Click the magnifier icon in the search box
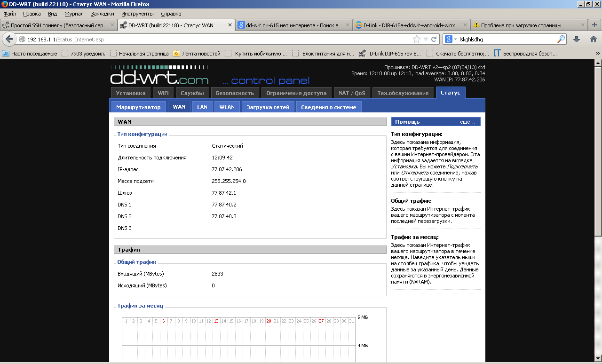This screenshot has height=364, width=602. pos(561,39)
